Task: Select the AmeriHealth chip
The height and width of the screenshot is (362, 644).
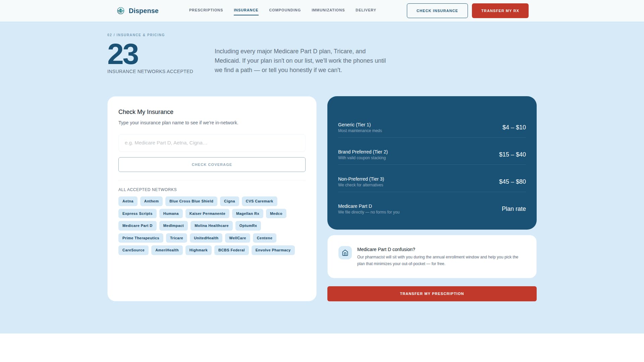Action: coord(167,250)
